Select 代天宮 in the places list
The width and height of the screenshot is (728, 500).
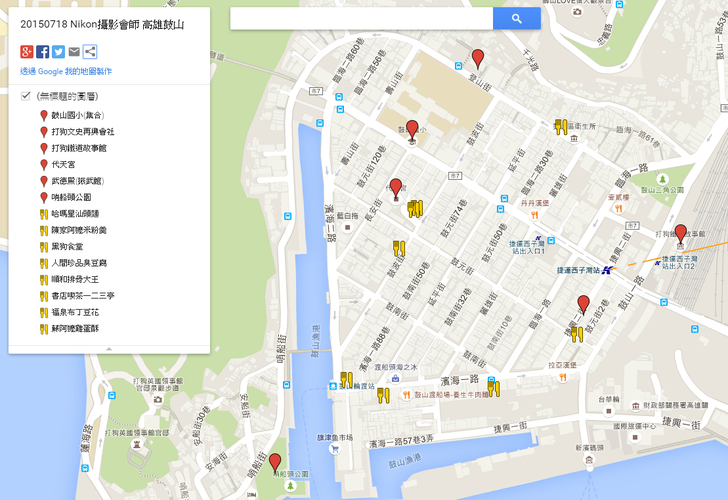pos(64,164)
